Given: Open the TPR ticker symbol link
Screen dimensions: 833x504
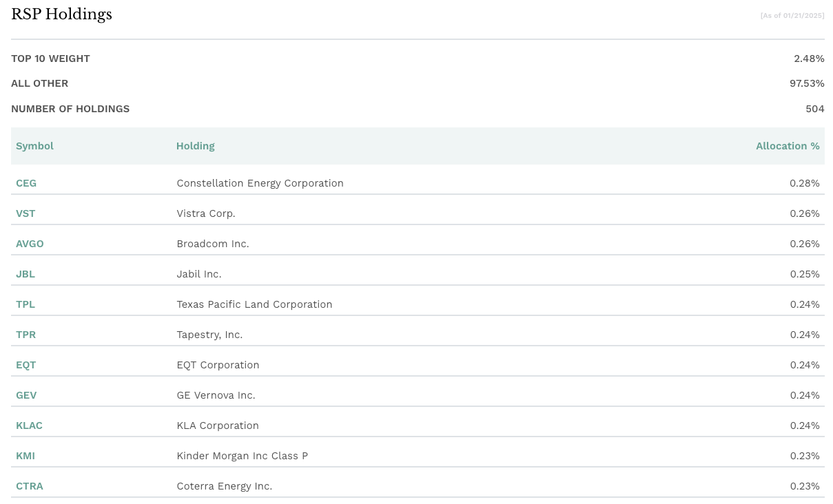Looking at the screenshot, I should click(x=26, y=335).
